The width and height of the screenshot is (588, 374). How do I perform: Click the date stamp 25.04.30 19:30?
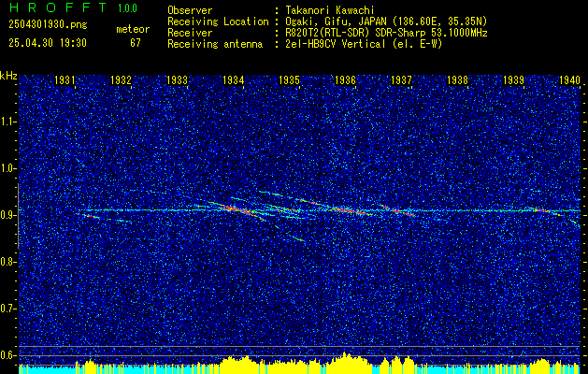coord(48,43)
